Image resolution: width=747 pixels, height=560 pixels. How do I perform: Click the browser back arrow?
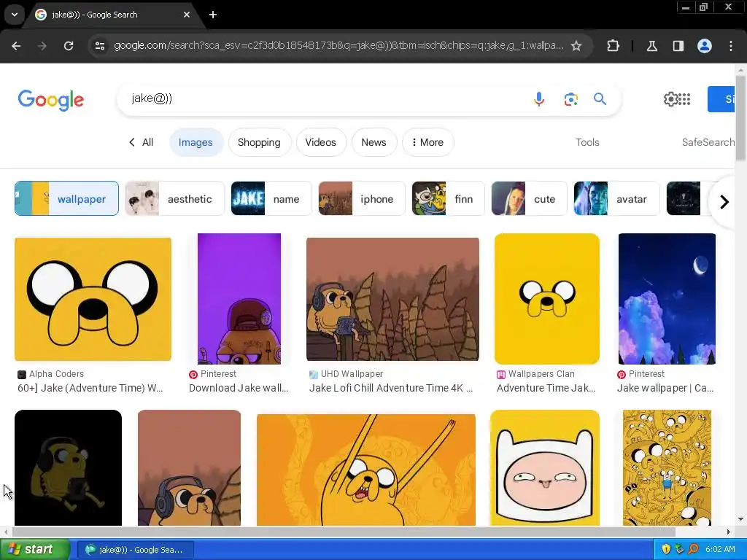point(16,46)
